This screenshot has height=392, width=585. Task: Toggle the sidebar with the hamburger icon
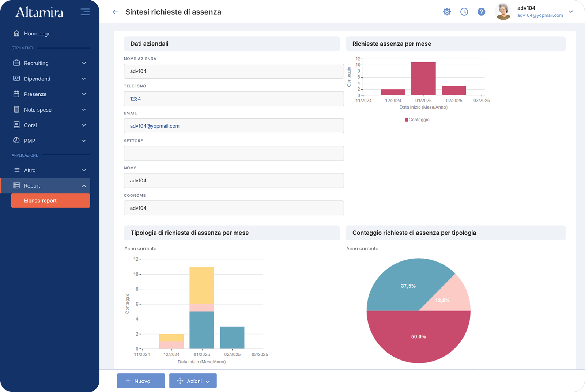pos(85,11)
